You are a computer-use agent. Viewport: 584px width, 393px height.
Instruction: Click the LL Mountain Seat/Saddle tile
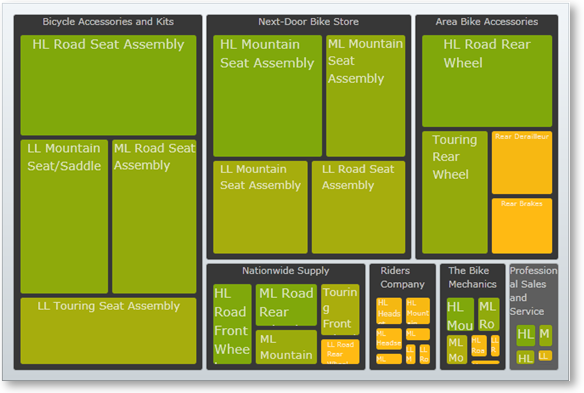(x=64, y=216)
